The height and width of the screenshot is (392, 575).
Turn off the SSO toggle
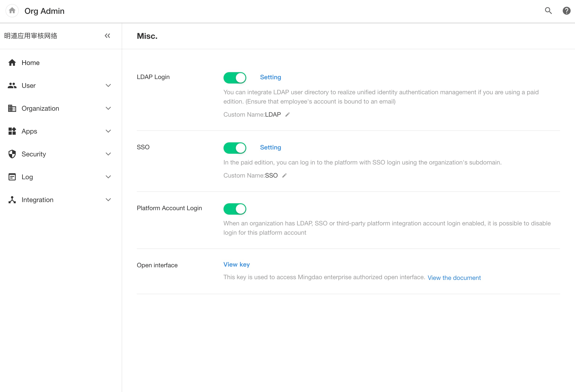click(235, 148)
